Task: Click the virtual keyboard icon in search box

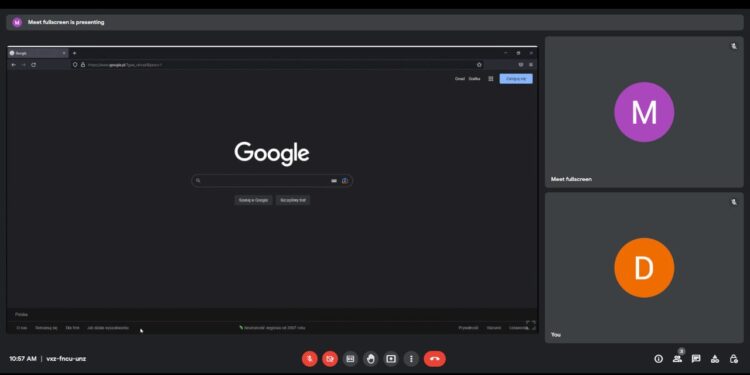Action: point(334,181)
